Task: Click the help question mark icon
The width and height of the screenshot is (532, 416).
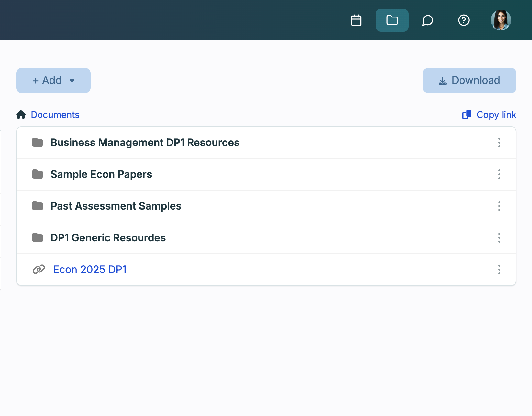Action: [x=463, y=20]
